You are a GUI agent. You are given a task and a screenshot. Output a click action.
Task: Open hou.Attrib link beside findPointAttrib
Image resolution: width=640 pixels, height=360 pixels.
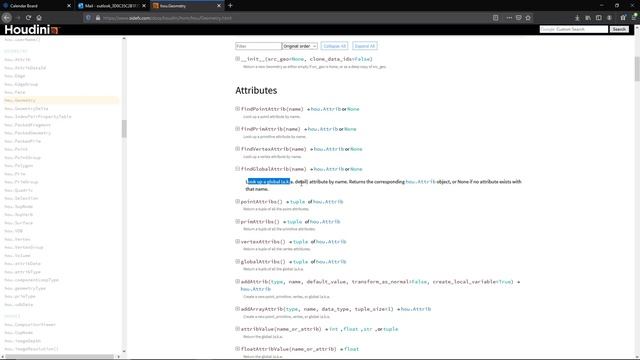326,109
